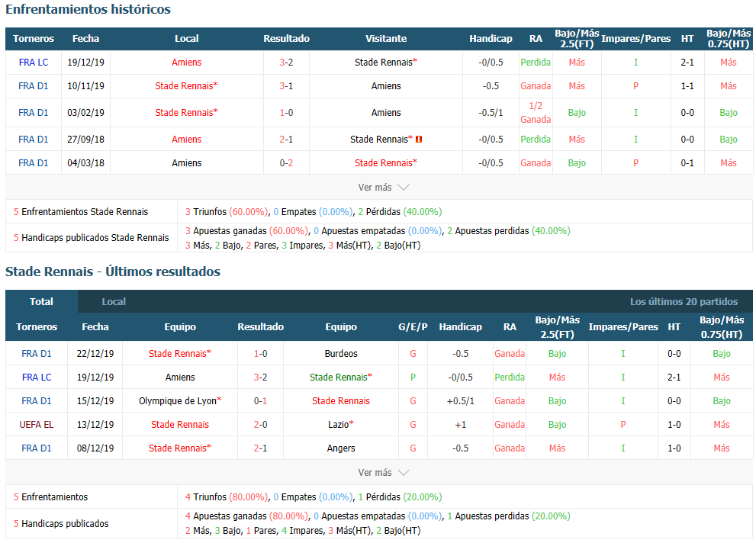Open FRA D1 link for the 10/11/19 match
Viewport: 756px width, 543px height.
click(34, 85)
